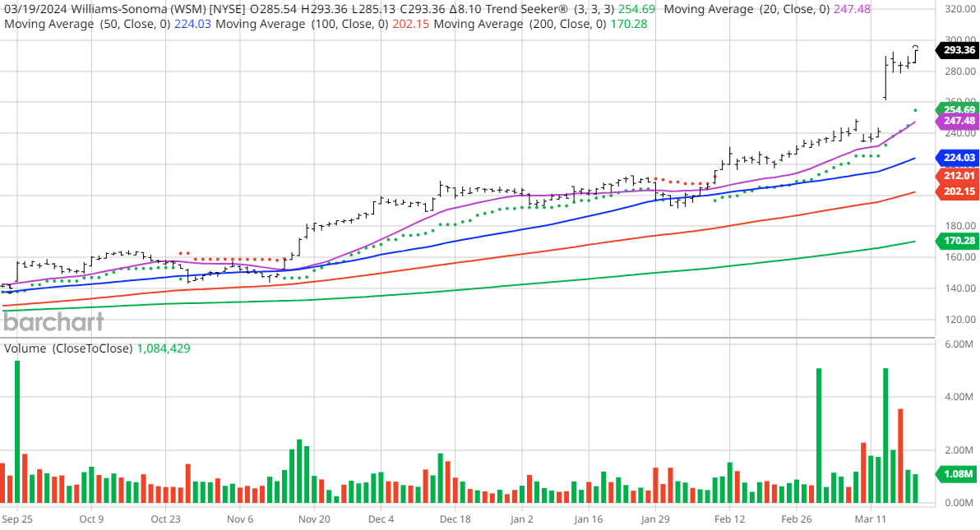Viewport: 980px width, 530px height.
Task: Click the tallest red volume bar after Mar 11
Action: [901, 455]
